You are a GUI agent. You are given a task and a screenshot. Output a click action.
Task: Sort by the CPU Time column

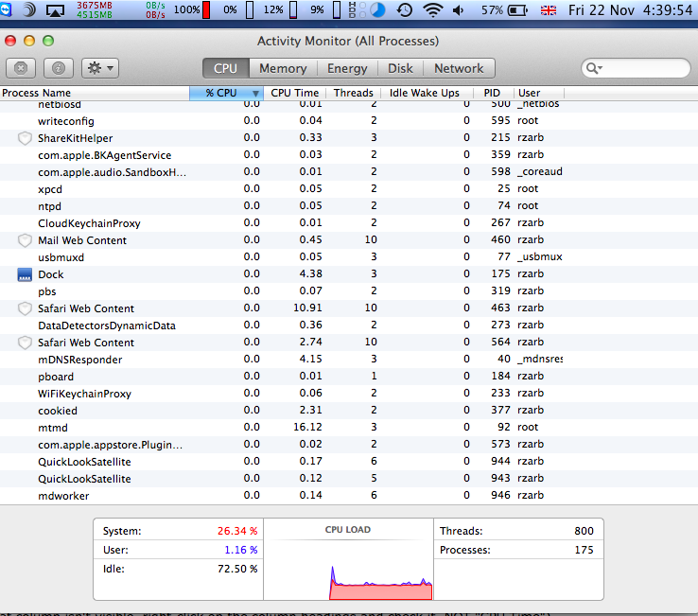(295, 93)
